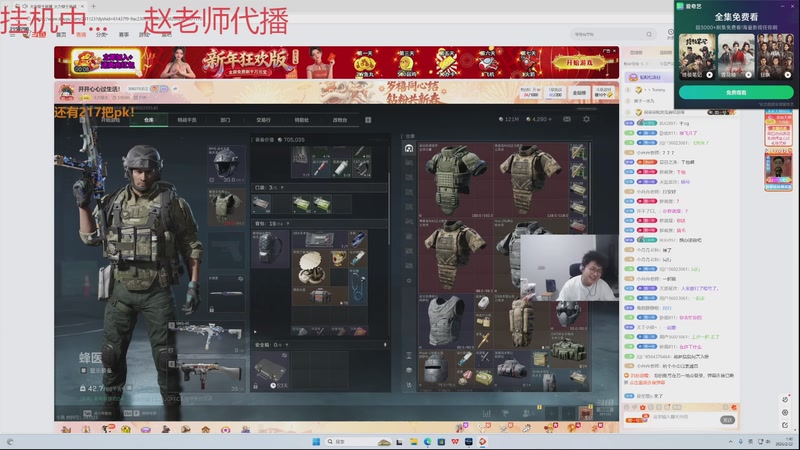Open File Explorer on Windows taskbar

[413, 441]
